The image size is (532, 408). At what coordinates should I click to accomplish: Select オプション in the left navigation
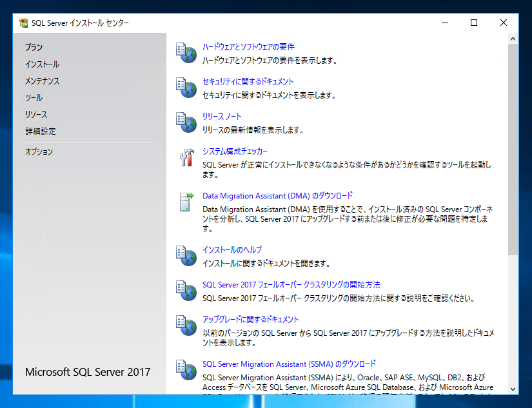(39, 151)
